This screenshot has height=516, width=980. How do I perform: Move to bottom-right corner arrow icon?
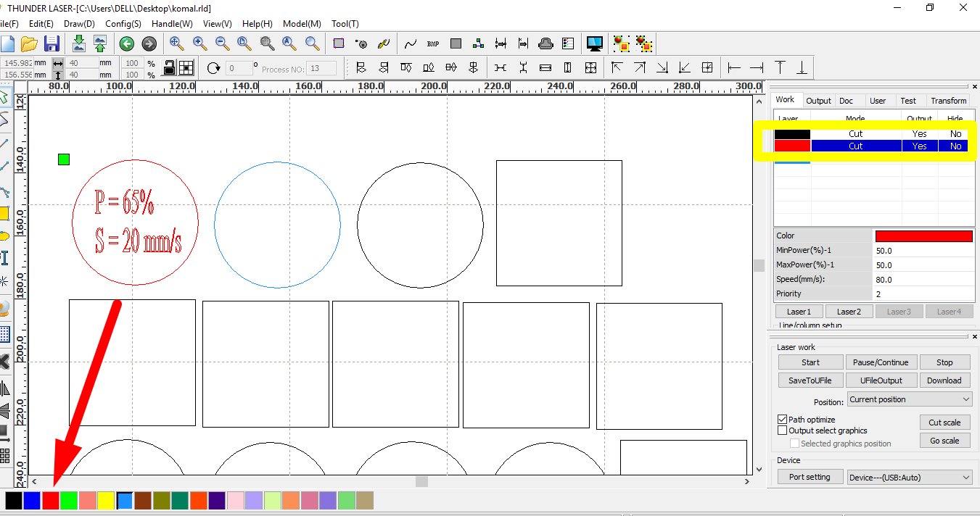point(662,68)
